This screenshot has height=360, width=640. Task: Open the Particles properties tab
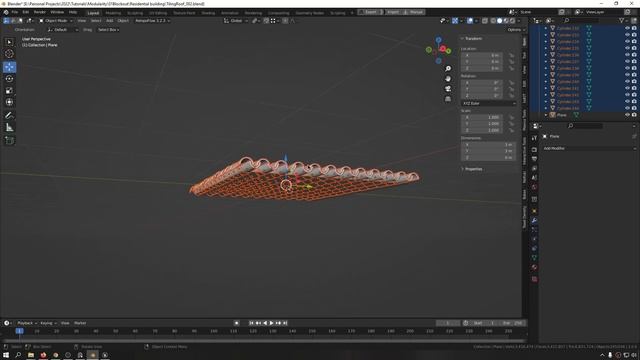pyautogui.click(x=534, y=230)
